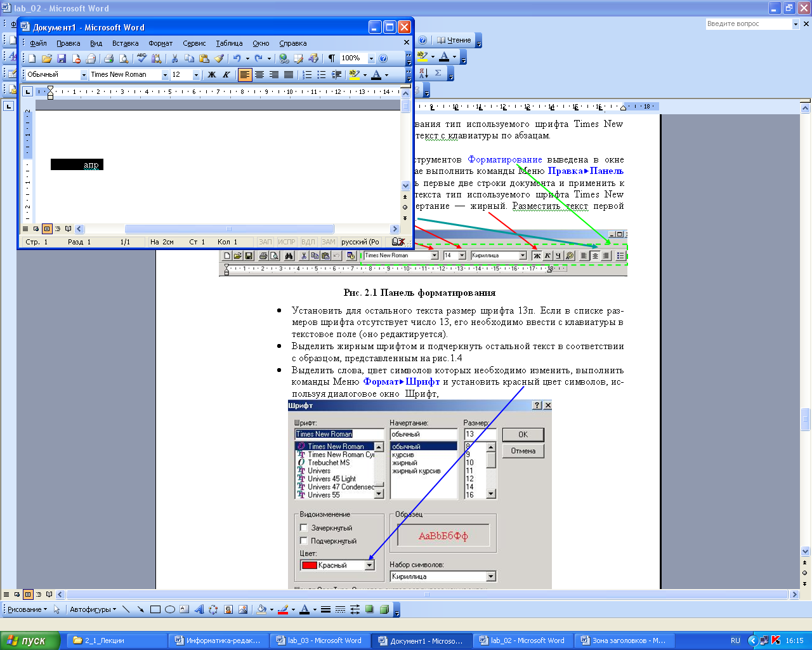This screenshot has height=650, width=812.
Task: Select the Rectangle drawing tool
Action: pyautogui.click(x=155, y=609)
